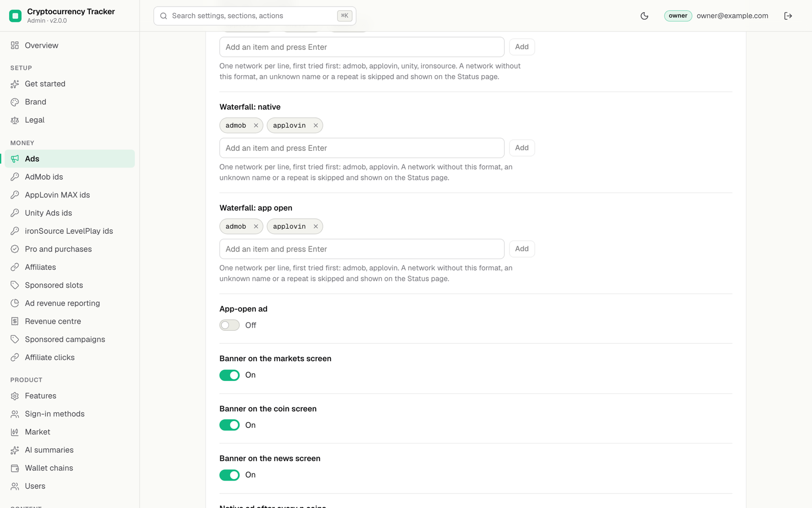The image size is (812, 508).
Task: Remove applovin from Waterfall: app open
Action: tap(316, 227)
